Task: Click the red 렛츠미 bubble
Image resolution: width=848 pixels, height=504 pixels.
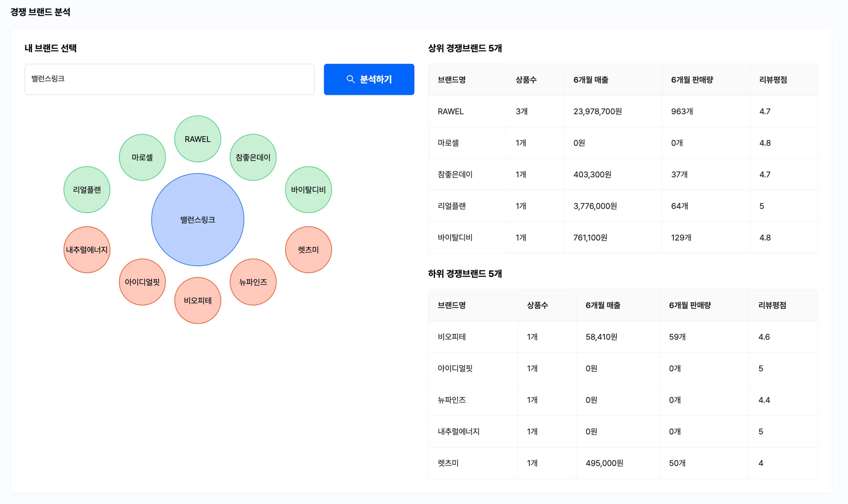Action: (x=308, y=250)
